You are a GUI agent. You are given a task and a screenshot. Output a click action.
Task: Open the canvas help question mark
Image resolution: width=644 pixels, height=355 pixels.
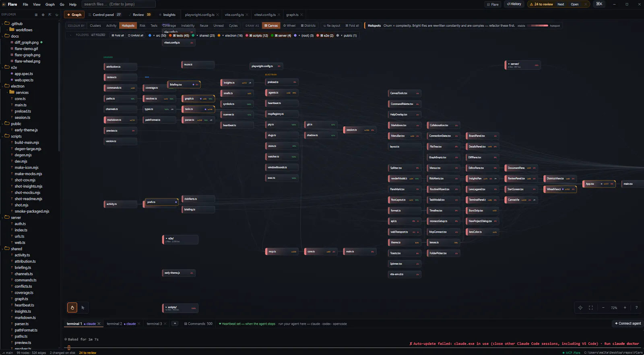click(x=636, y=308)
